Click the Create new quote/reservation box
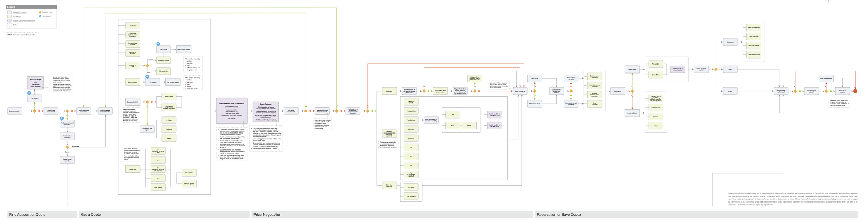 click(84, 111)
